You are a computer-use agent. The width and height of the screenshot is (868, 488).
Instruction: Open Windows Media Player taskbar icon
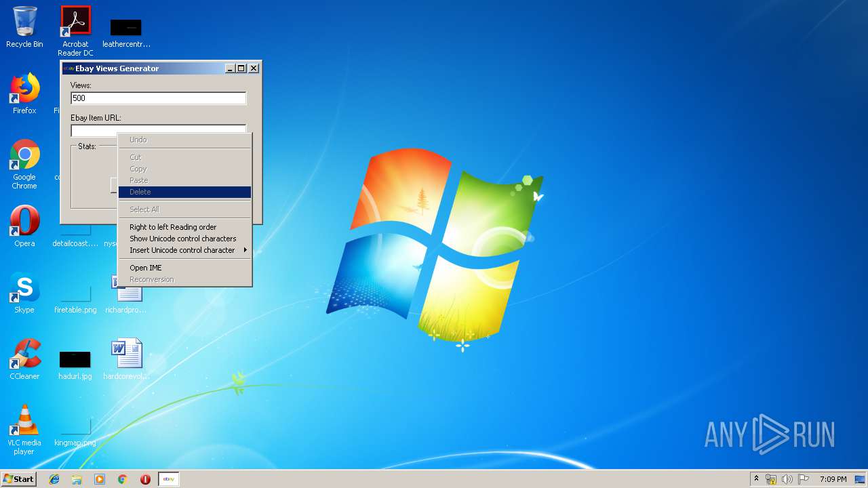click(x=100, y=479)
